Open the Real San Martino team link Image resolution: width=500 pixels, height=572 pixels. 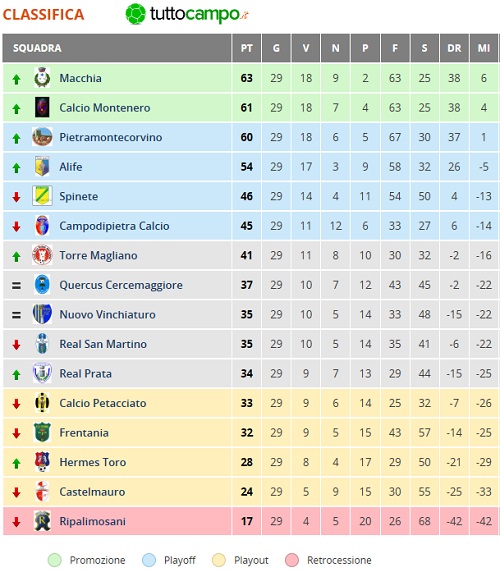(103, 344)
